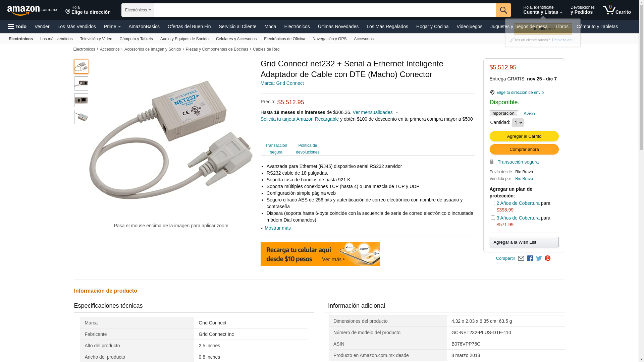This screenshot has height=362, width=644.
Task: Expand Ver mensualidades payment options
Action: 375,112
